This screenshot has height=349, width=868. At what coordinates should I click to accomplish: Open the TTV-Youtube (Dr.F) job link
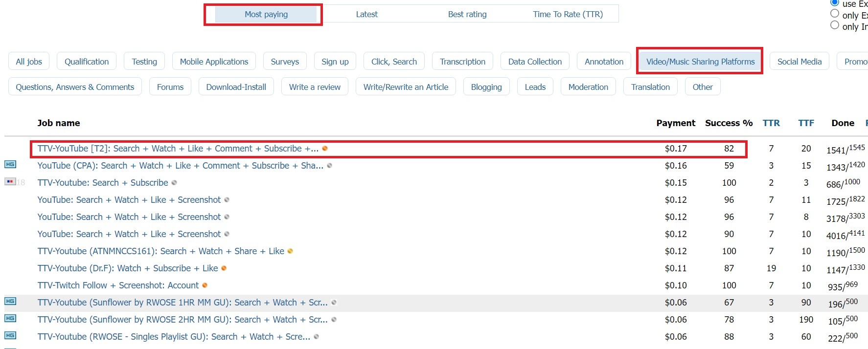[x=128, y=268]
